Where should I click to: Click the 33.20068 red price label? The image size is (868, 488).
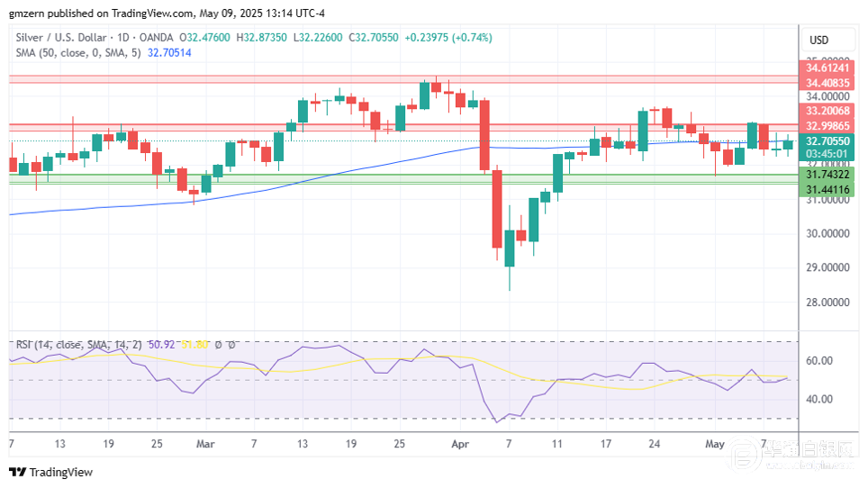click(x=827, y=111)
